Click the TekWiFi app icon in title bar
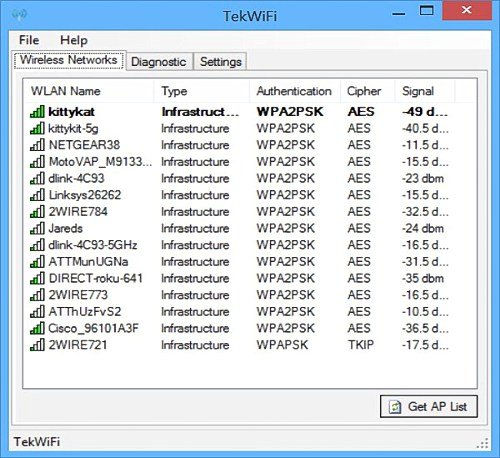The height and width of the screenshot is (458, 500). pyautogui.click(x=19, y=15)
